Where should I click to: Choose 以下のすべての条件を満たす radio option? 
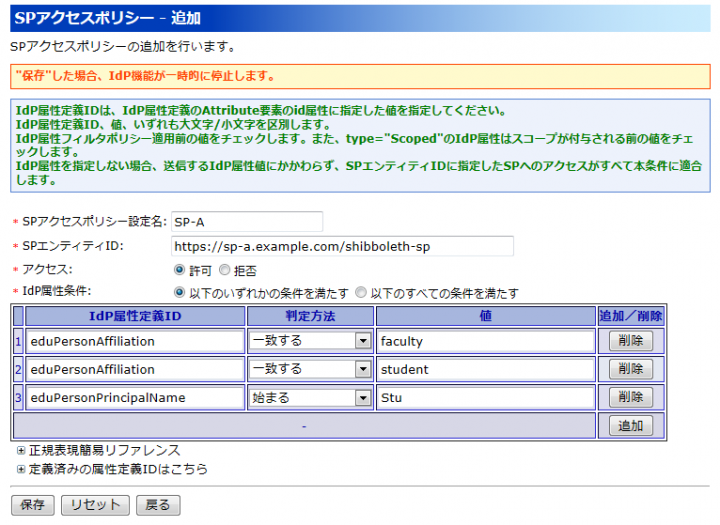(x=361, y=293)
